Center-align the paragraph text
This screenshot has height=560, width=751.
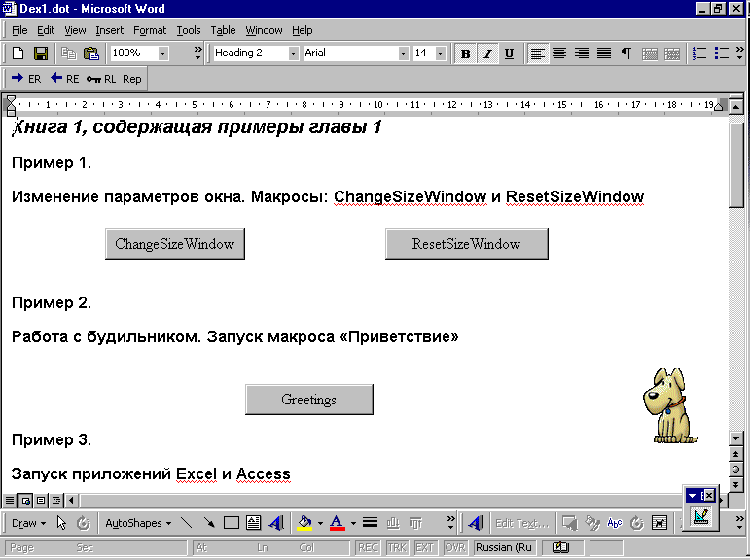click(x=559, y=53)
